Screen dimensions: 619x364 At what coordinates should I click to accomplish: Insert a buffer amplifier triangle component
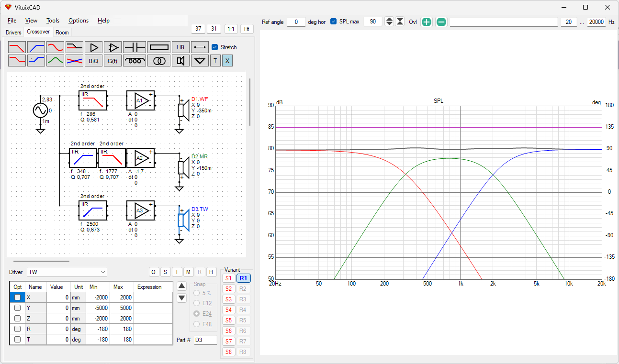94,47
